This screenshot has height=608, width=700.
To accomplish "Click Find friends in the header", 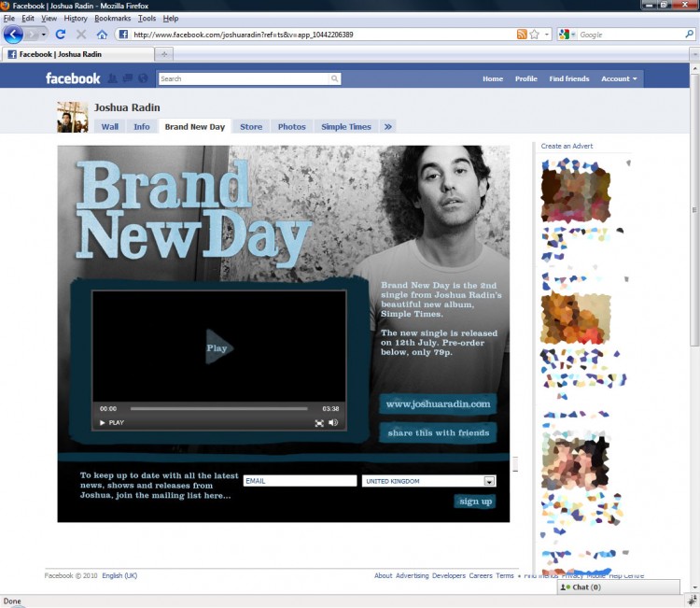I will (x=568, y=78).
